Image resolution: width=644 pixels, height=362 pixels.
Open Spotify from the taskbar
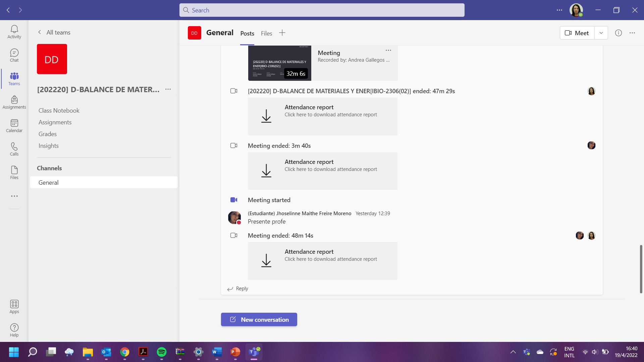(162, 352)
